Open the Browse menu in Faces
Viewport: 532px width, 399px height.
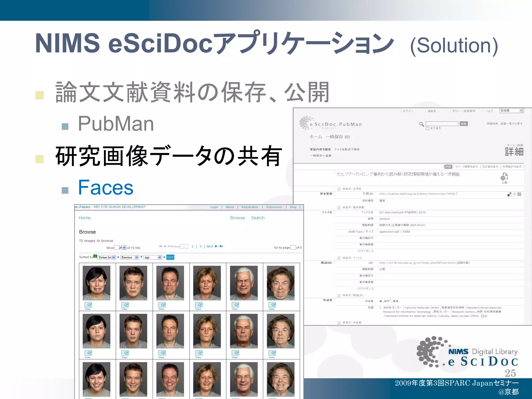tap(237, 218)
